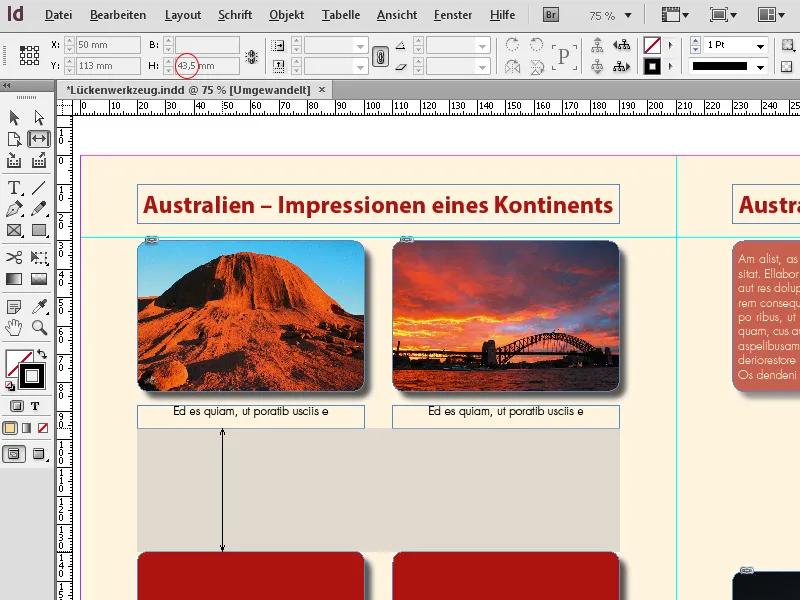Select the Pencil tool

(x=39, y=209)
